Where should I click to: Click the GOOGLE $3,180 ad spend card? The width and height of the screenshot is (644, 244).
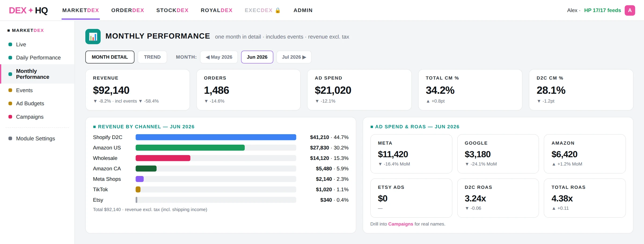pyautogui.click(x=498, y=154)
